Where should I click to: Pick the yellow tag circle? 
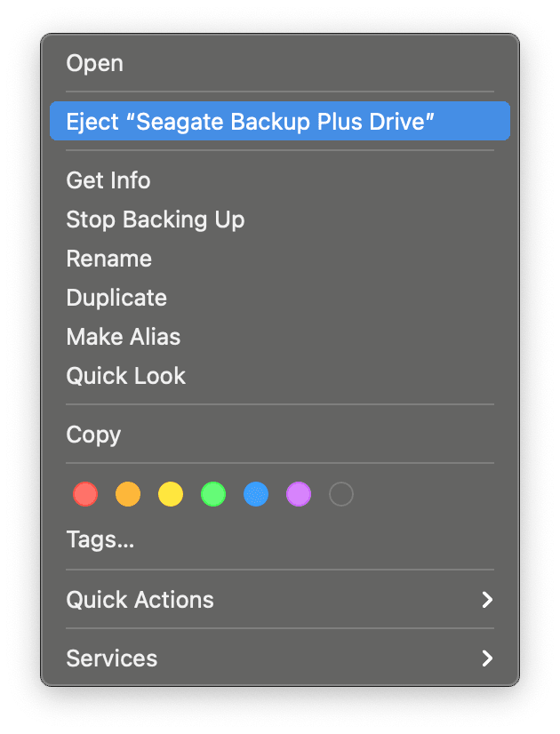tap(170, 494)
